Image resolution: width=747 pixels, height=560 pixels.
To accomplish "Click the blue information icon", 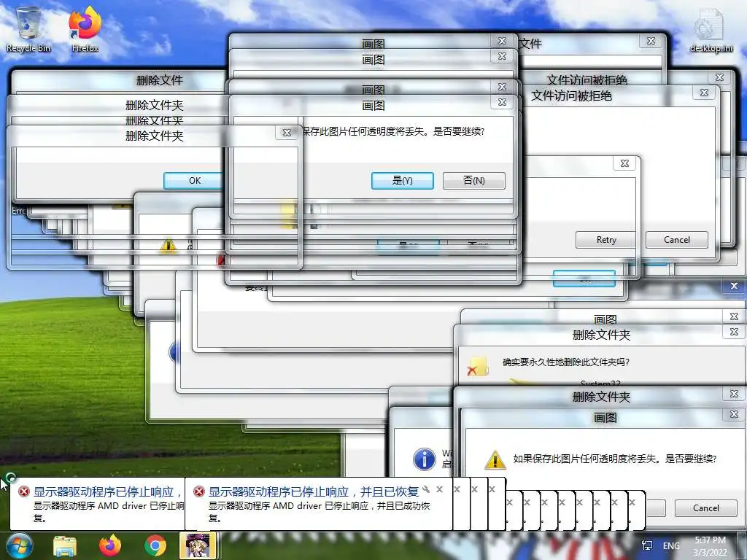I will (x=424, y=459).
